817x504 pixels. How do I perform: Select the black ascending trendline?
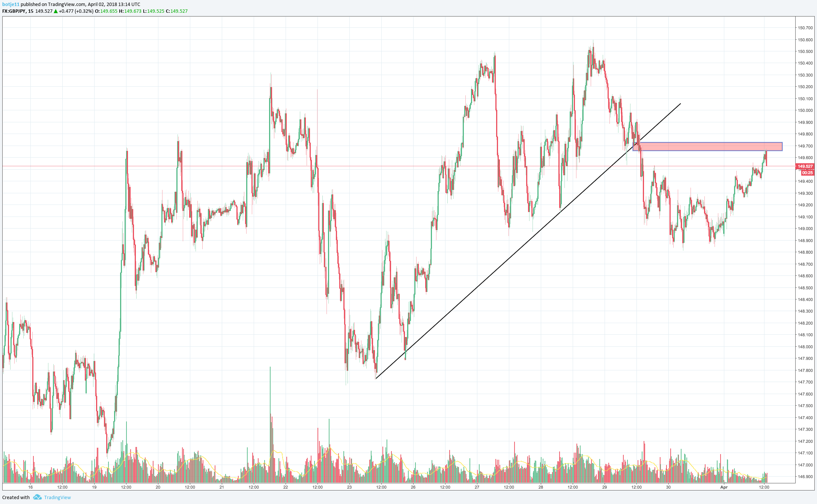(x=528, y=241)
